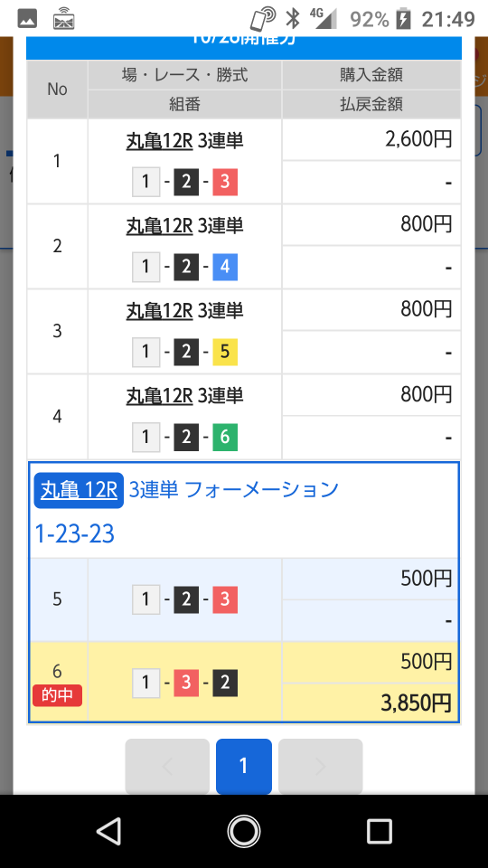Tap the green number 6 boat tile
The height and width of the screenshot is (868, 488).
(x=225, y=437)
